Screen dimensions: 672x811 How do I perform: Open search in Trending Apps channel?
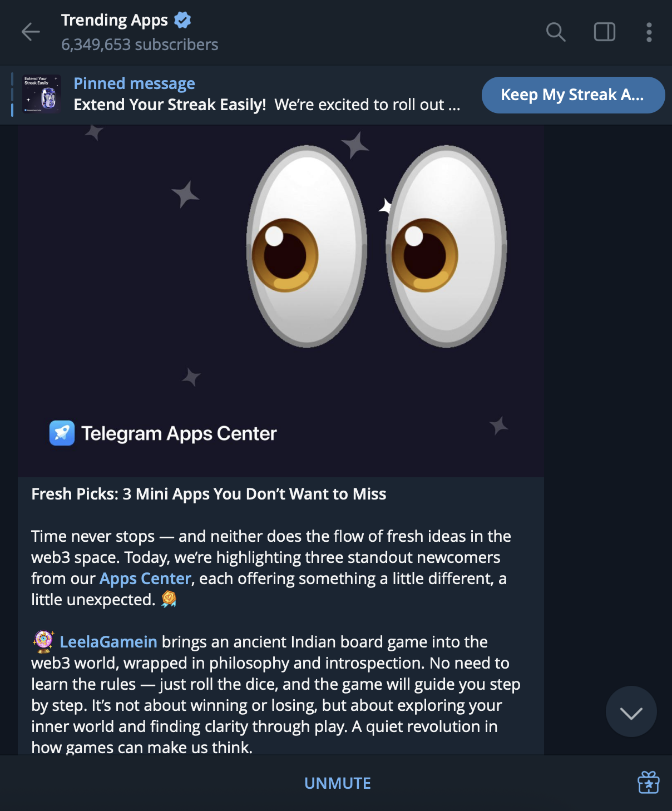click(555, 32)
